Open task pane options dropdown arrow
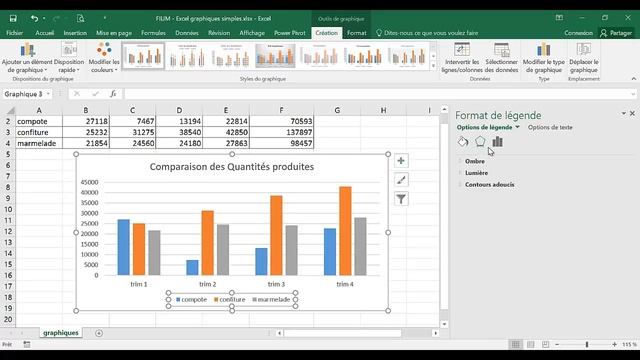The image size is (640, 360). pyautogui.click(x=624, y=113)
